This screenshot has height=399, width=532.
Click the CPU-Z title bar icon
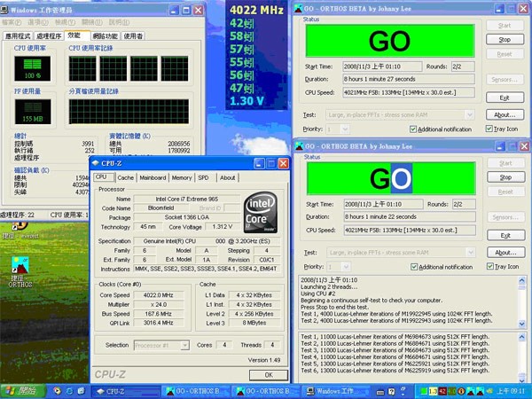96,163
